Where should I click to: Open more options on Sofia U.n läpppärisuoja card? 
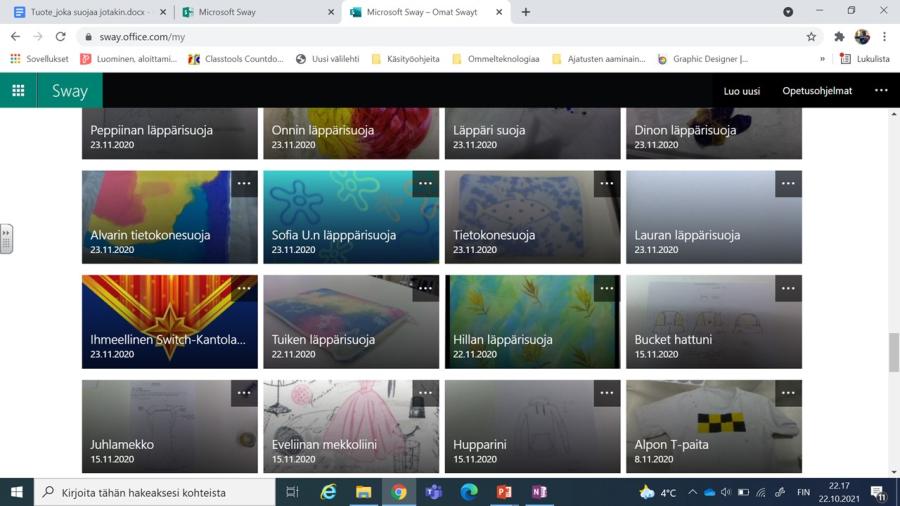point(425,184)
